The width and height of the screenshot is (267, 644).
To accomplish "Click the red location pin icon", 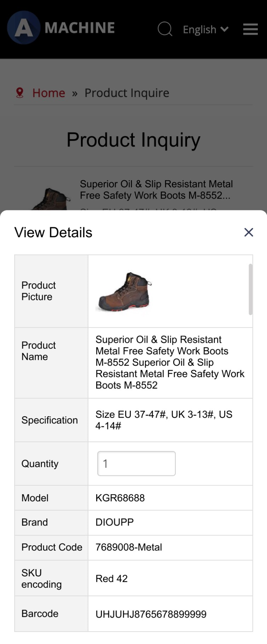I will (20, 93).
